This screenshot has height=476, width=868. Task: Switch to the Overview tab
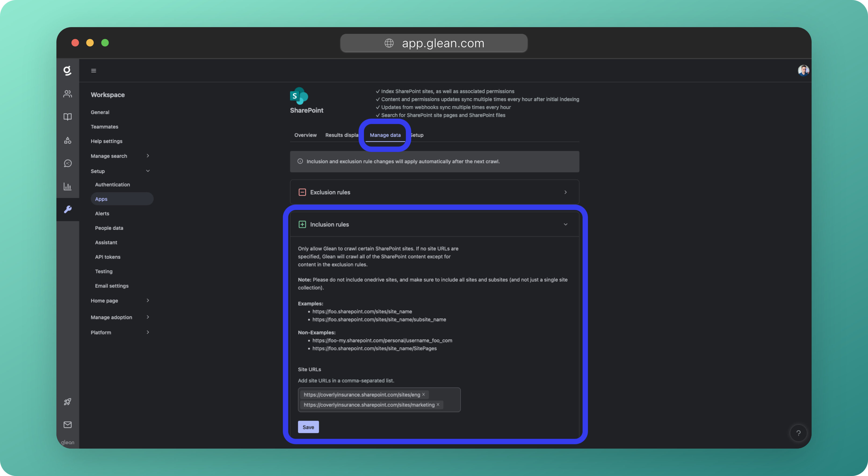coord(305,135)
